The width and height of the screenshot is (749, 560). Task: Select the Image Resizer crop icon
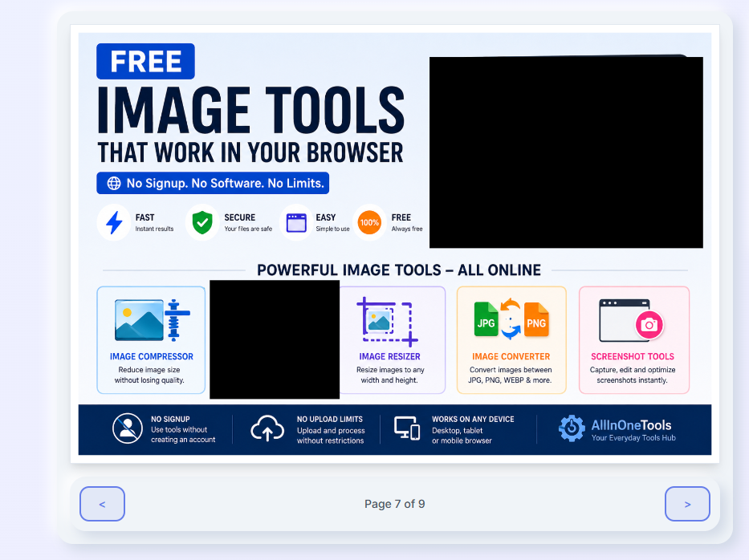388,321
